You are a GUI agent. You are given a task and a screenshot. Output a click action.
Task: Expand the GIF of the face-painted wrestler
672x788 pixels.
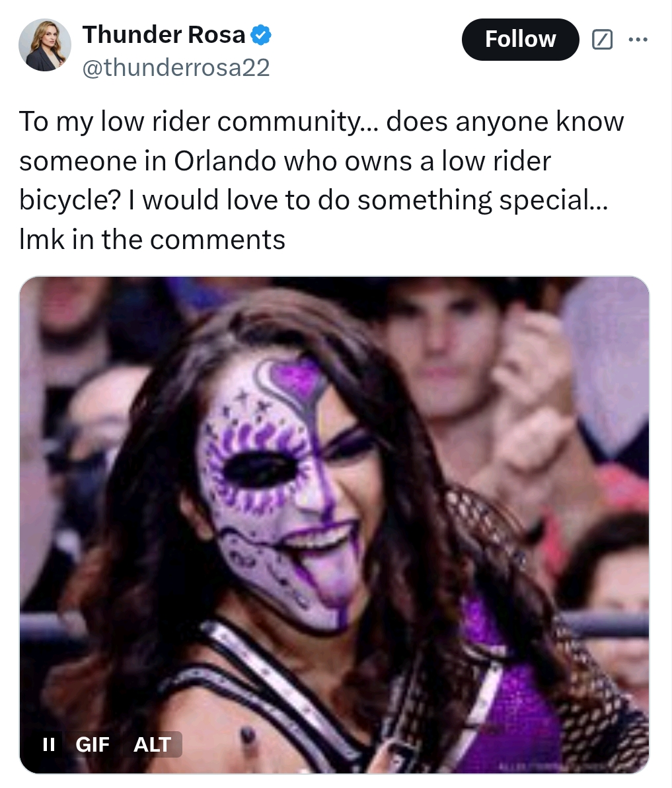point(334,524)
